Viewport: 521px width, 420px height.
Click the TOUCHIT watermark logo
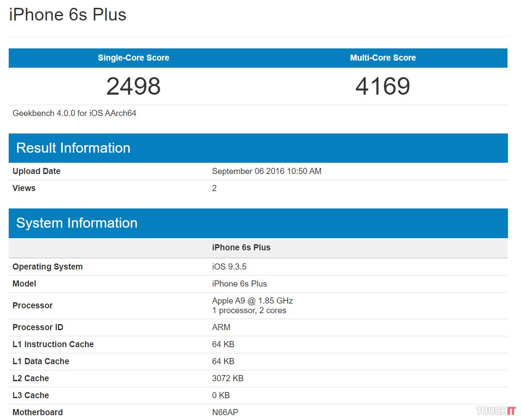[495, 411]
